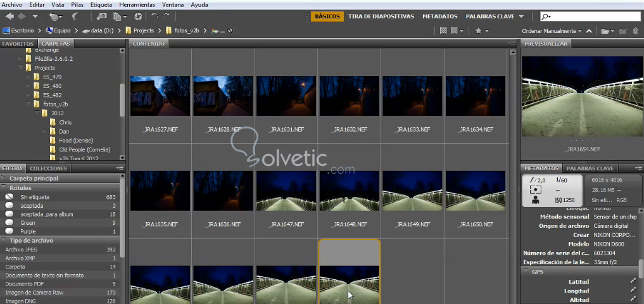This screenshot has width=644, height=304.
Task: Filter by Imagen de Camera Raw type
Action: click(60, 293)
